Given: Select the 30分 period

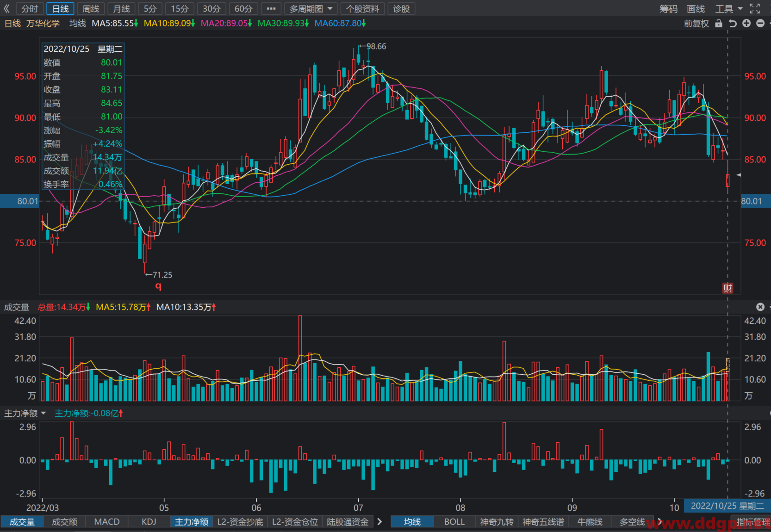Looking at the screenshot, I should (x=211, y=9).
